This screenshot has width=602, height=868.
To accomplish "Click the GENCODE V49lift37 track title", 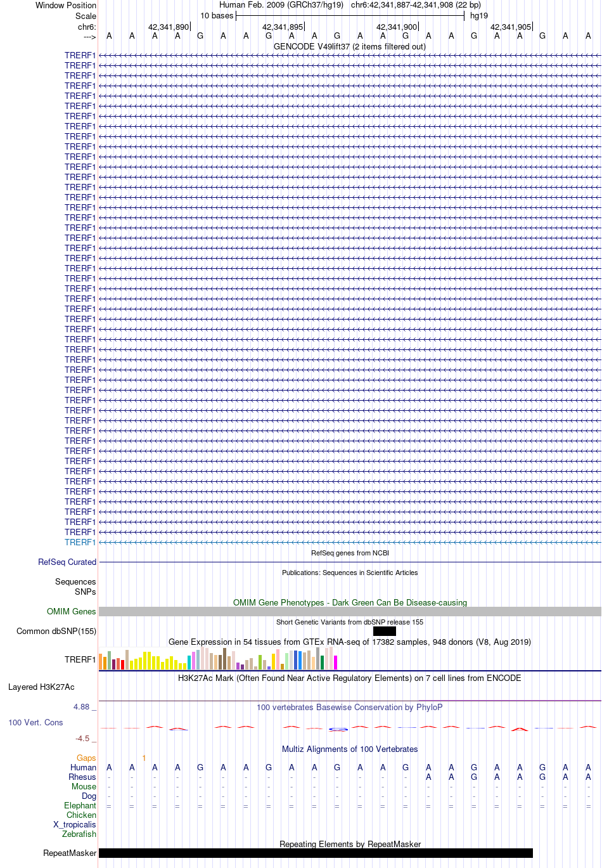I will pyautogui.click(x=350, y=46).
